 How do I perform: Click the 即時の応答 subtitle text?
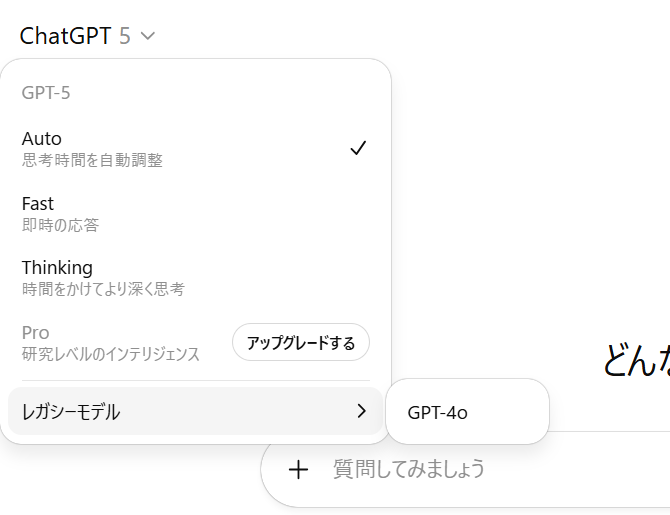[60, 225]
